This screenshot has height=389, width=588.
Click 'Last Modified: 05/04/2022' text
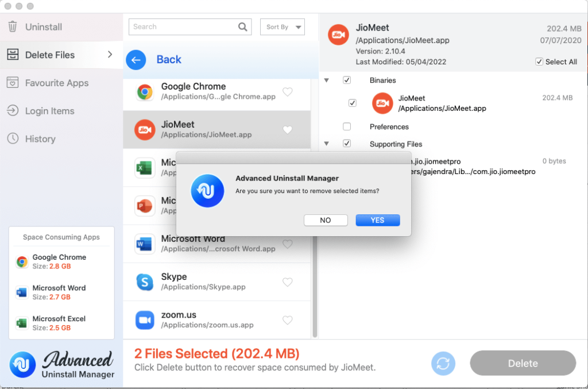401,62
